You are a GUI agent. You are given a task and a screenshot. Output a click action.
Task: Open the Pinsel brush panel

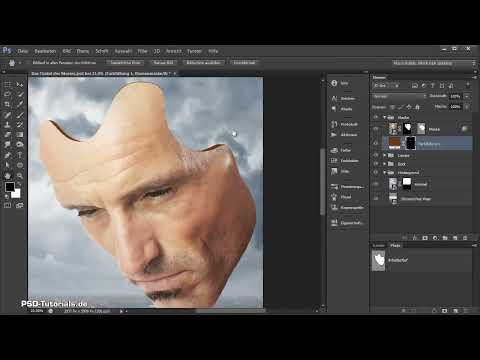pyautogui.click(x=342, y=197)
